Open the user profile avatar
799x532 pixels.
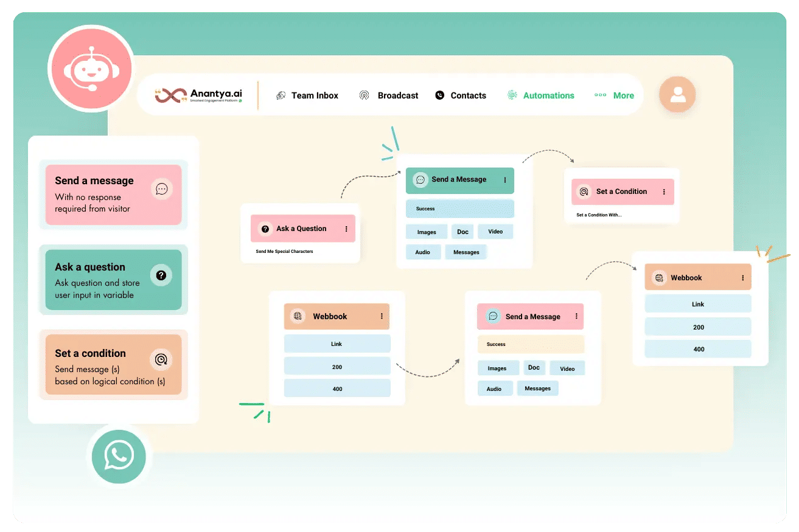pyautogui.click(x=677, y=95)
